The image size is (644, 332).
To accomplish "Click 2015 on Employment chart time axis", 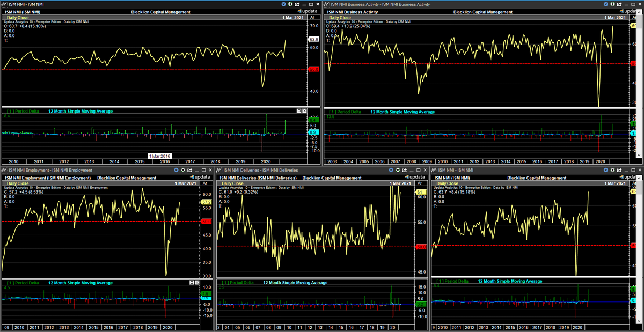I will point(93,327).
